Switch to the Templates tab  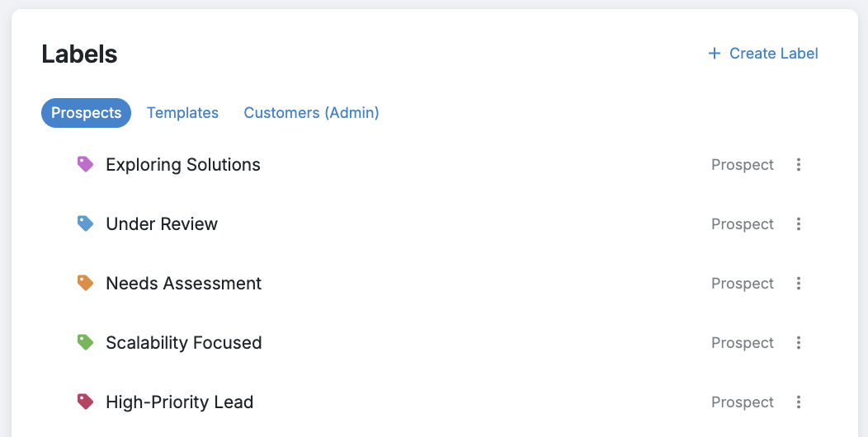[x=182, y=113]
